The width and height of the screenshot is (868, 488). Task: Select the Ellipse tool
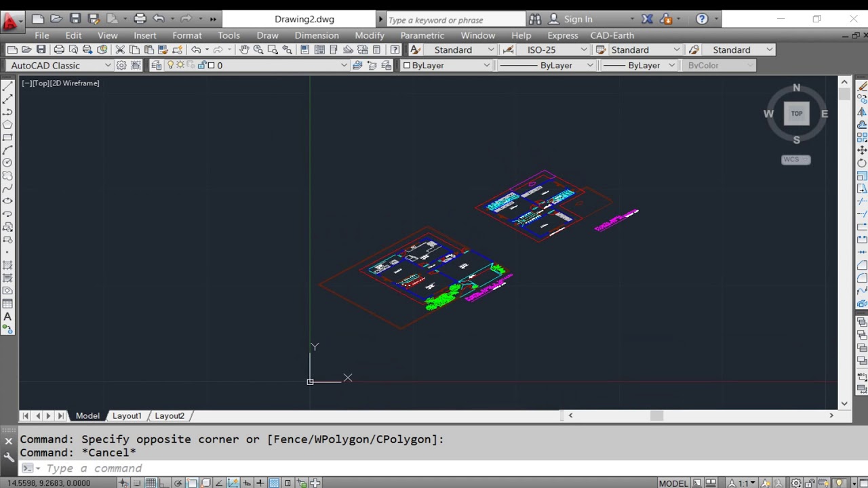pos(7,201)
